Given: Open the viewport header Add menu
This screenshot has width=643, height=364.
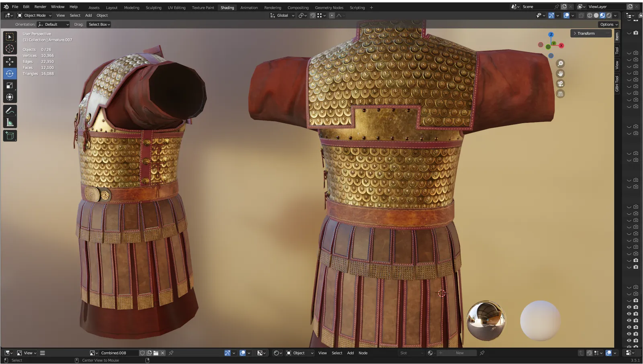Looking at the screenshot, I should click(88, 15).
